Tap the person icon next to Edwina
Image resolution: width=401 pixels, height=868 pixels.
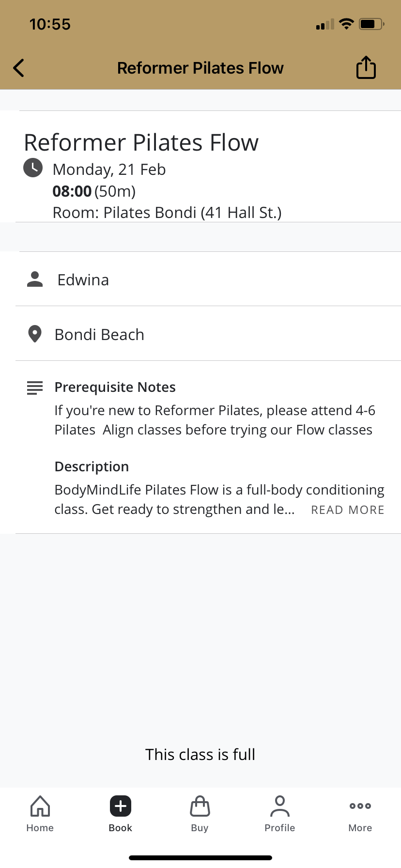tap(35, 279)
